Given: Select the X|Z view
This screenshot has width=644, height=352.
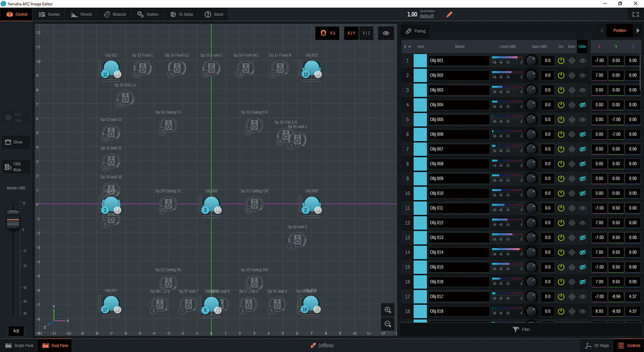Looking at the screenshot, I should click(x=366, y=33).
